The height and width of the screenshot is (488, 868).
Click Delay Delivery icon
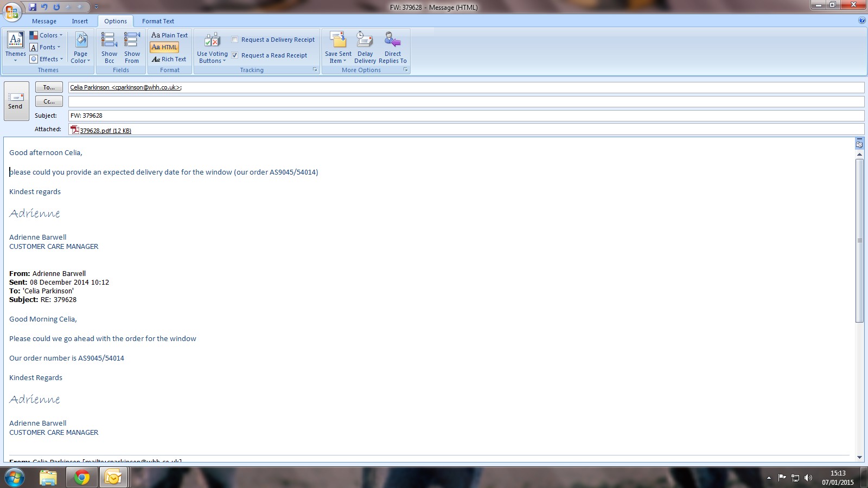point(365,40)
